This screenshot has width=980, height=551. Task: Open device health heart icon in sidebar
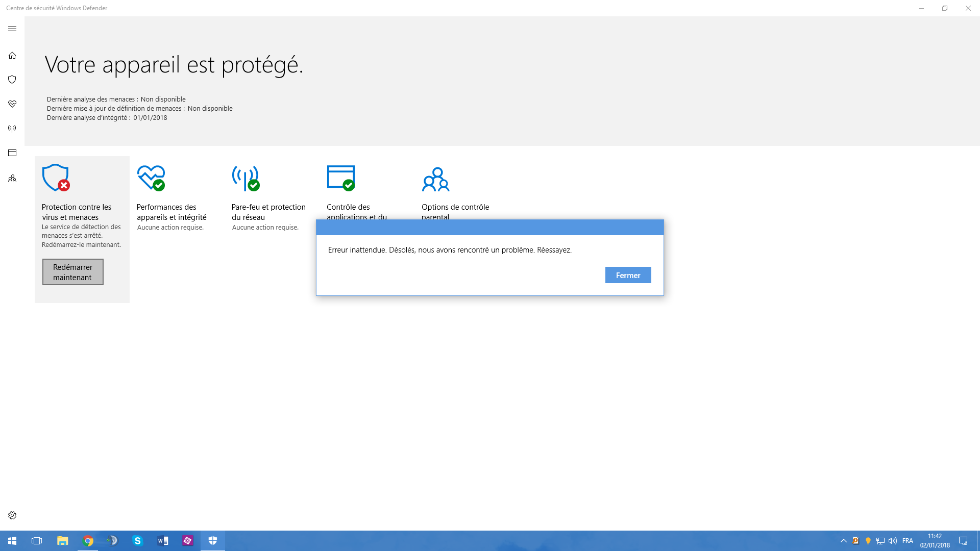click(12, 104)
